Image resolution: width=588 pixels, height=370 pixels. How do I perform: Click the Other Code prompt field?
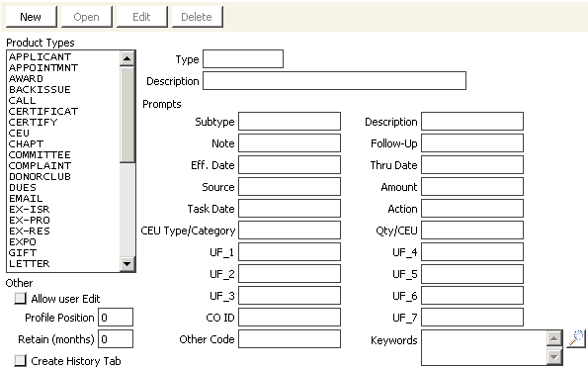pyautogui.click(x=290, y=339)
